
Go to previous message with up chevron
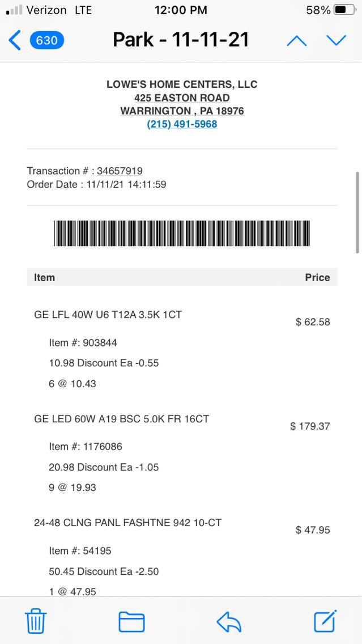296,40
